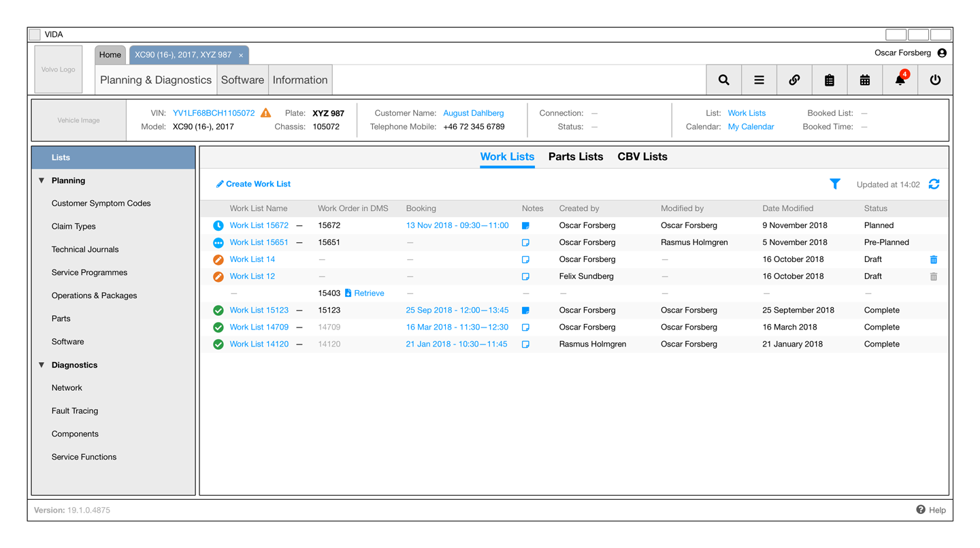The width and height of the screenshot is (980, 548).
Task: Switch to the Home tab
Action: tap(110, 54)
